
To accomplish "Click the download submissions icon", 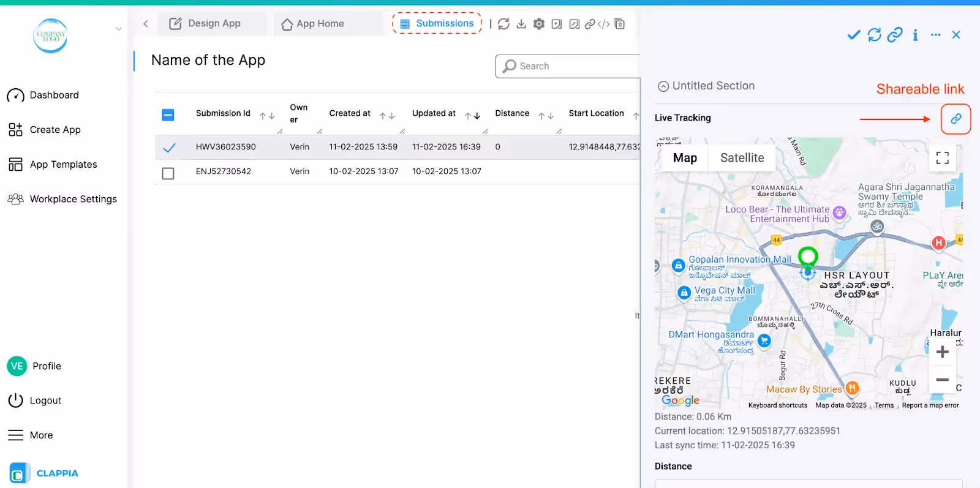I will [521, 24].
